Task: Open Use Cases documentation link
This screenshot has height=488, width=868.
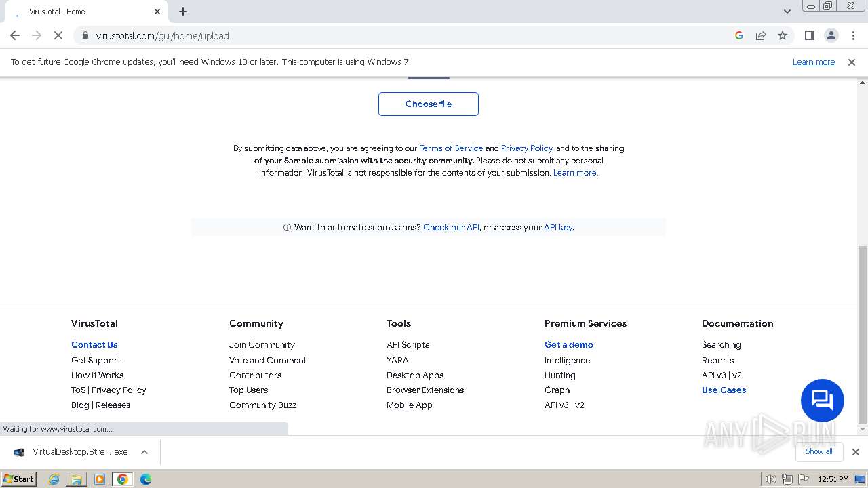Action: pos(724,390)
